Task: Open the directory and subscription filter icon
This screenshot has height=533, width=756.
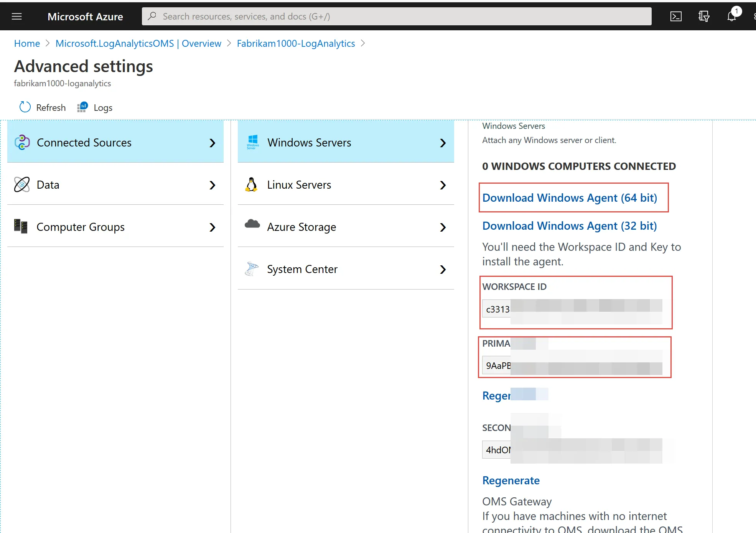Action: click(703, 16)
